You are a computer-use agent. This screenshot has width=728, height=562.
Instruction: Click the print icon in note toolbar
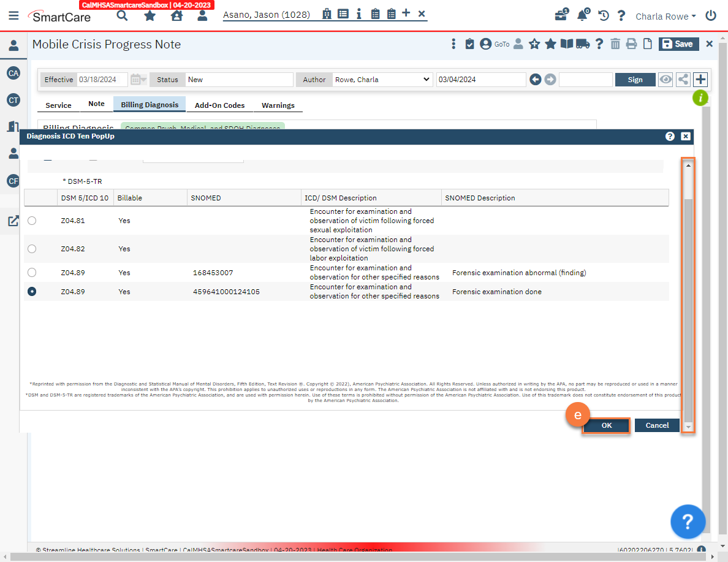(631, 44)
